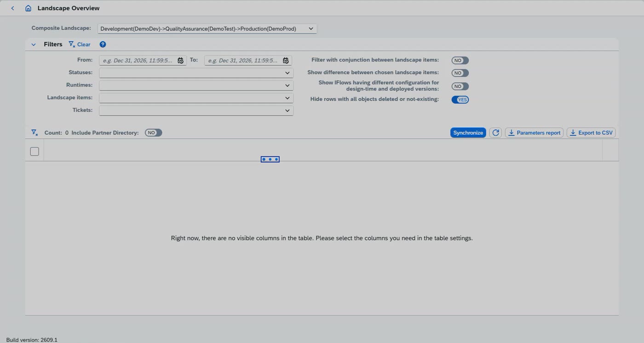Click the Synchronize button
The height and width of the screenshot is (343, 644).
(468, 133)
